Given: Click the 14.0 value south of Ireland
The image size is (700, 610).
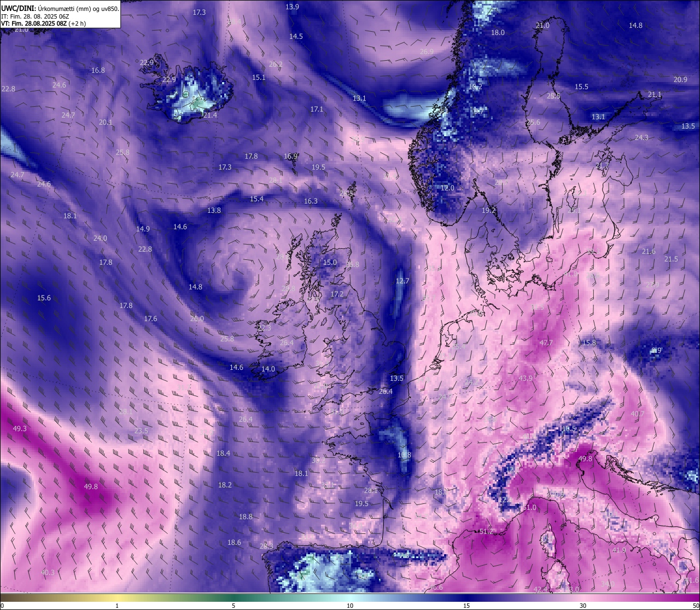Looking at the screenshot, I should (268, 369).
